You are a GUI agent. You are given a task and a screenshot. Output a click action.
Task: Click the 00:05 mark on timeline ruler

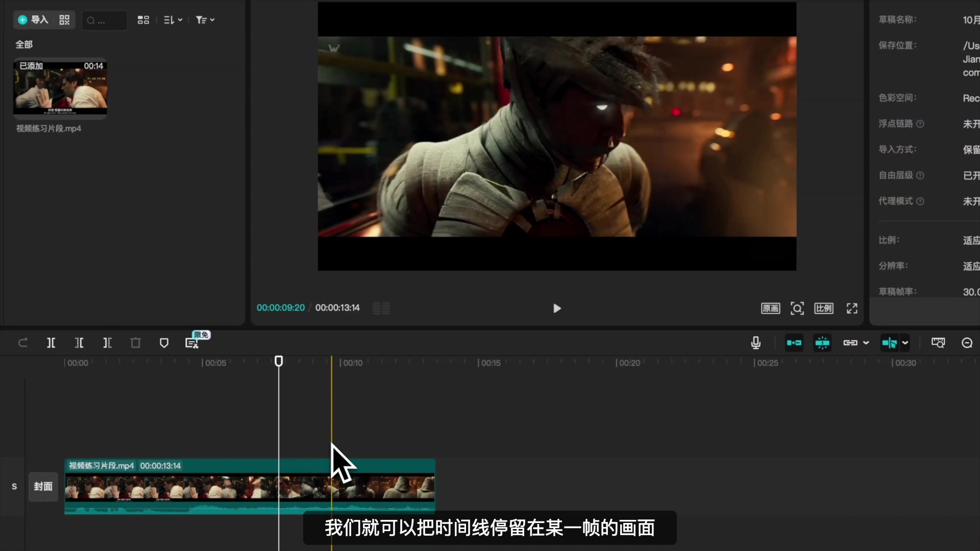tap(215, 363)
